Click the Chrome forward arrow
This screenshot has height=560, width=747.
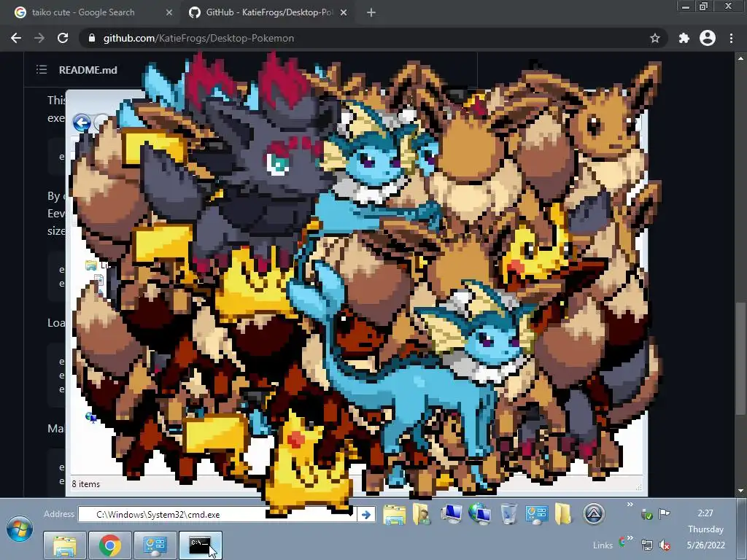coord(39,38)
